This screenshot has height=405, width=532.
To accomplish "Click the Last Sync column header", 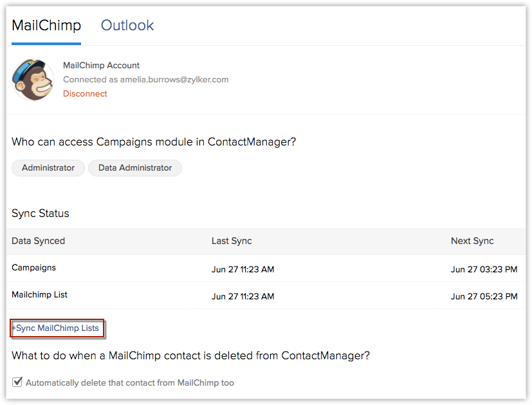I will coord(232,241).
